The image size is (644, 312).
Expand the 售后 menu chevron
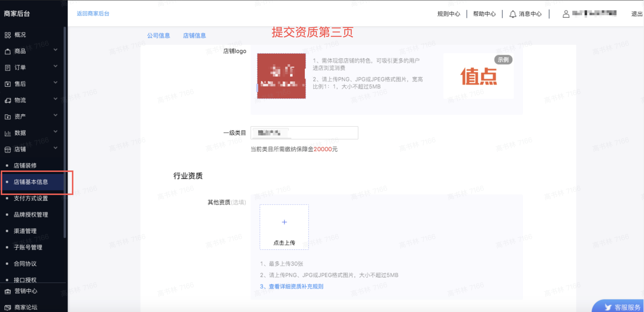coord(55,82)
